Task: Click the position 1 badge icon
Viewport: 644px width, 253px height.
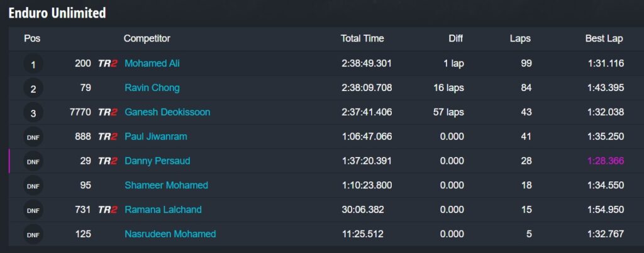Action: 33,64
